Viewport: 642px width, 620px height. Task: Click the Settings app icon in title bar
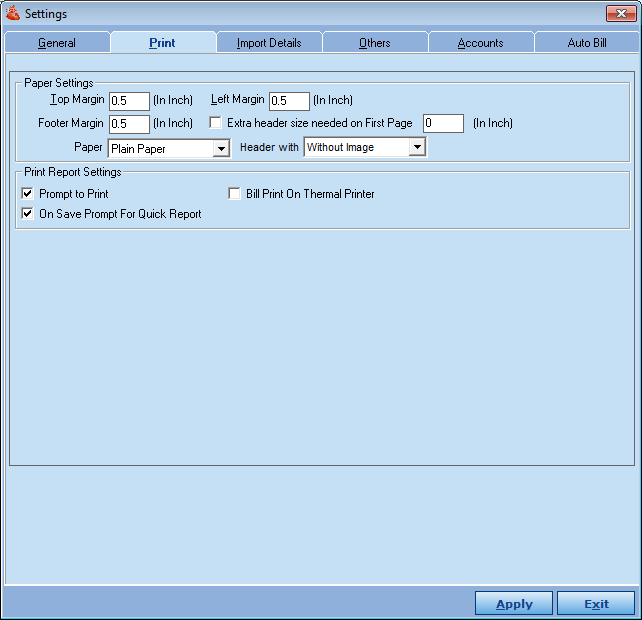point(13,13)
